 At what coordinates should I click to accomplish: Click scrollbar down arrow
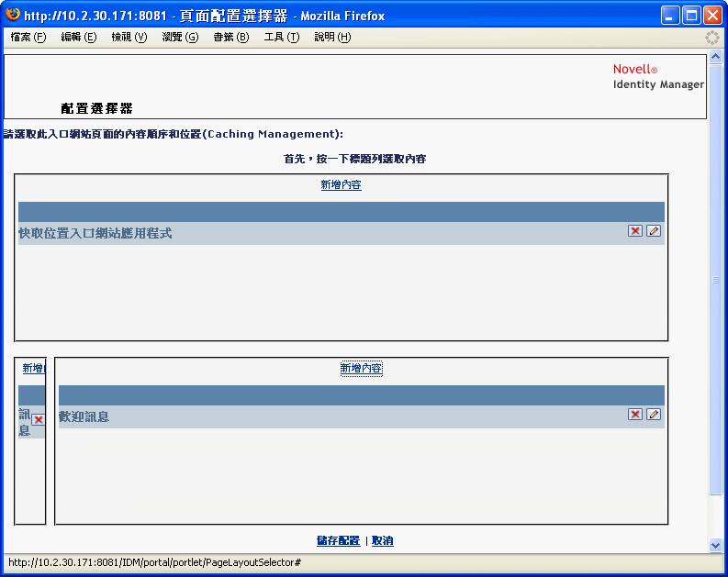click(x=715, y=546)
